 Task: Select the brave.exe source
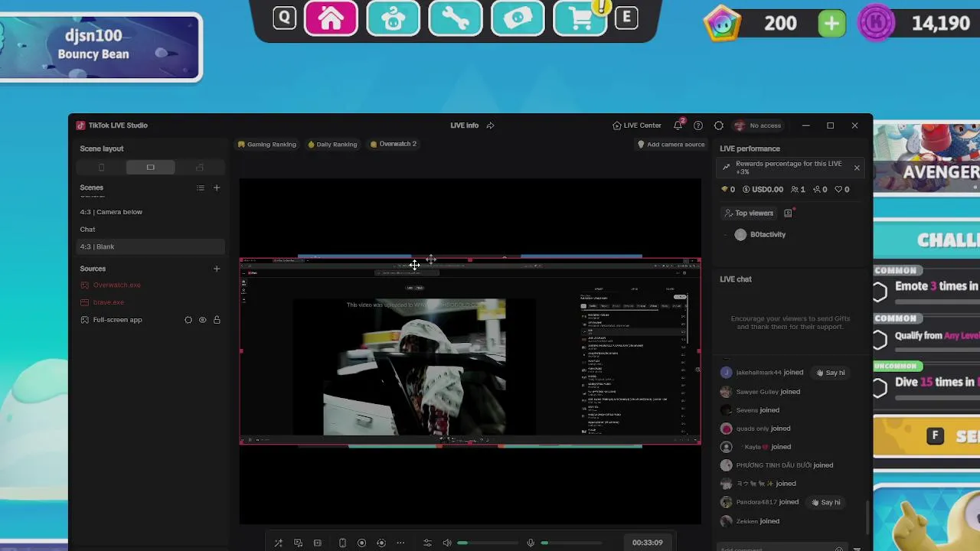(108, 302)
